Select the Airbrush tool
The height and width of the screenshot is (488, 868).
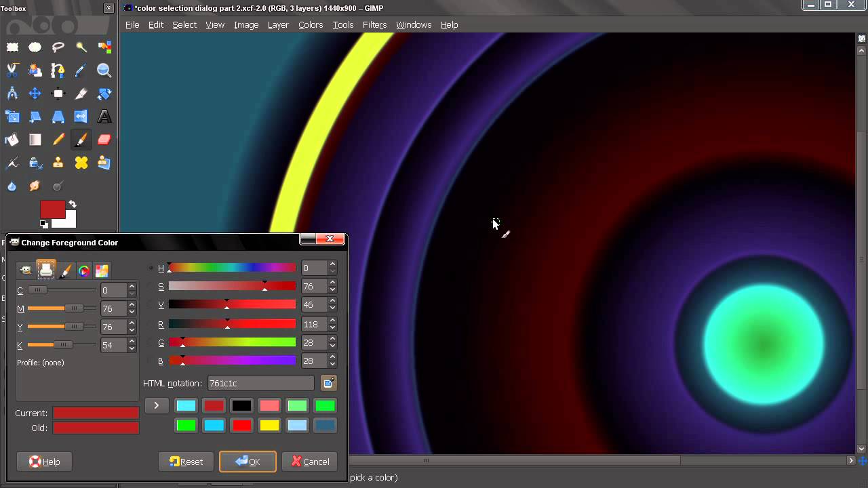tap(12, 163)
